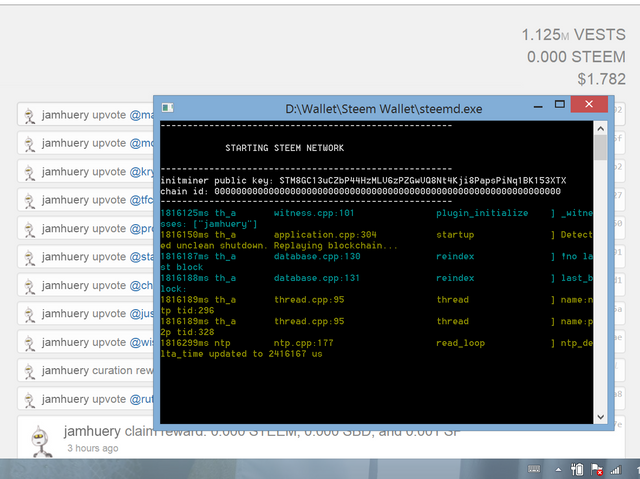Click the title text "D:\Wallet\Steem Wallet\steemd.exe"
Viewport: 640px width, 479px height.
click(383, 109)
